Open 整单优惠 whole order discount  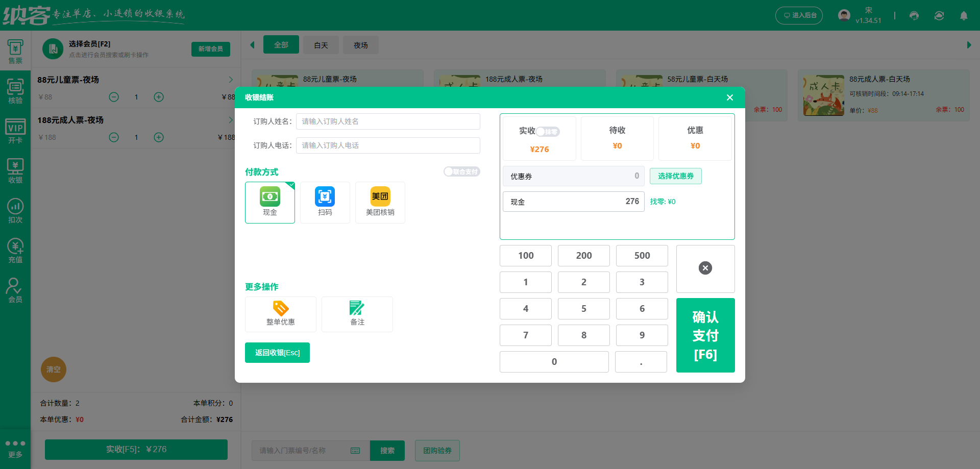[281, 314]
